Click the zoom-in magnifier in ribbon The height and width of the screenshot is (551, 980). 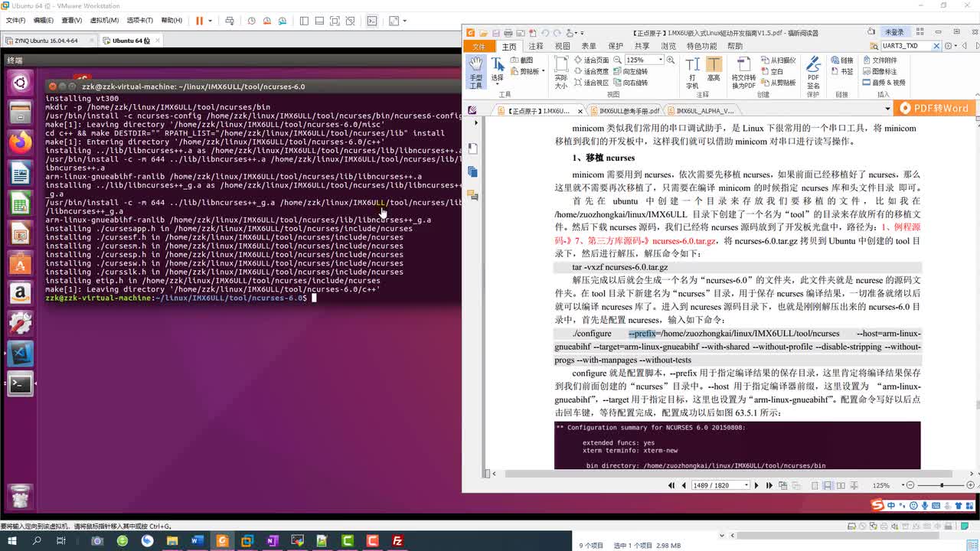click(671, 60)
